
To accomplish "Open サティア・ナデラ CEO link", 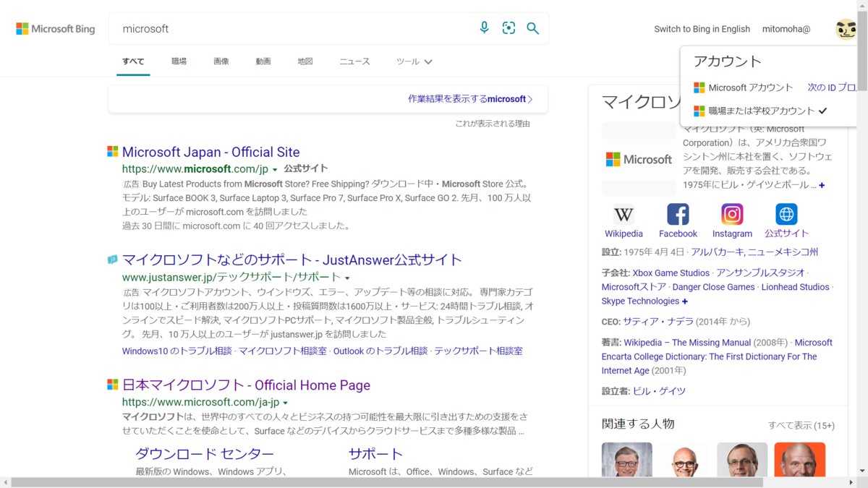I will point(658,322).
